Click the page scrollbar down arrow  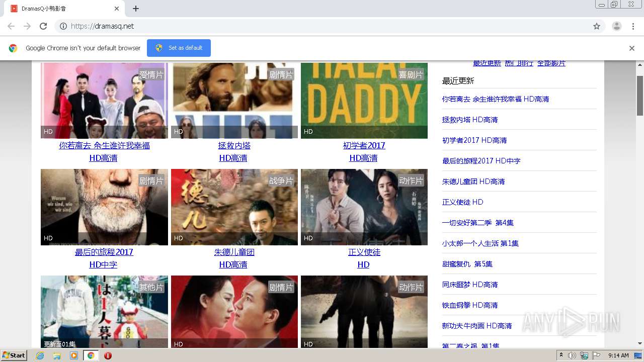tap(640, 343)
